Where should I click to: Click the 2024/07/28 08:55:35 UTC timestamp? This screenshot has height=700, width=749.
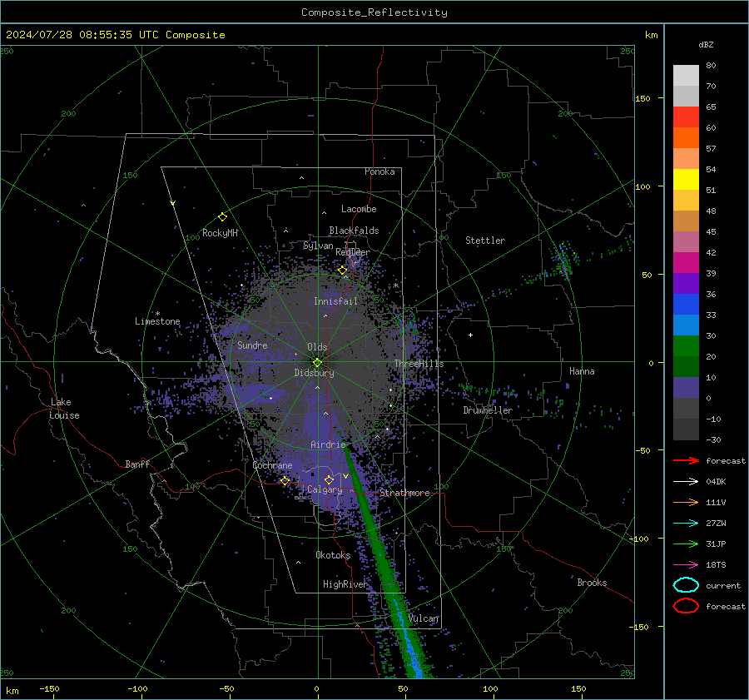point(115,35)
